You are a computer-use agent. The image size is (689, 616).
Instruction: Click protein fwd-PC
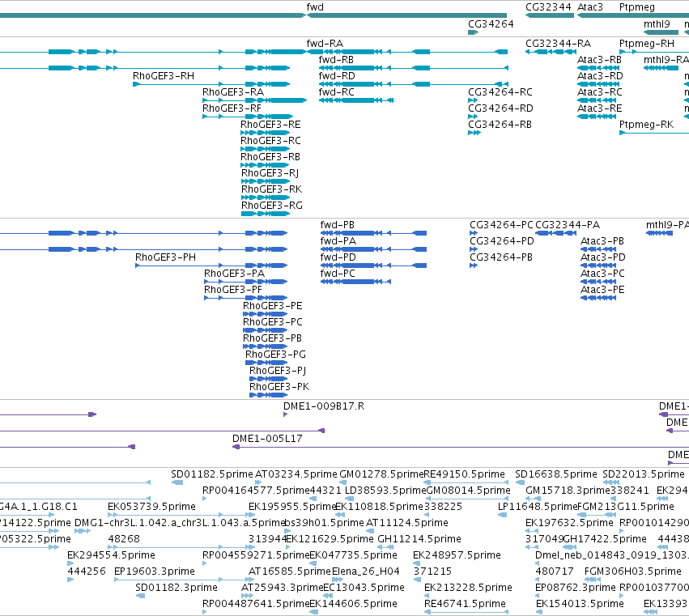(338, 274)
